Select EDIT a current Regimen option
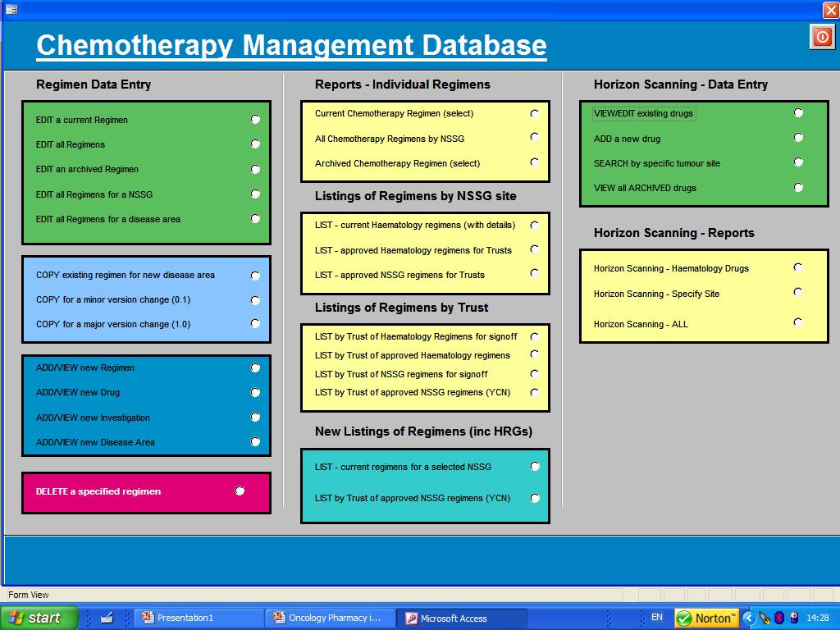The height and width of the screenshot is (630, 840). pyautogui.click(x=256, y=119)
